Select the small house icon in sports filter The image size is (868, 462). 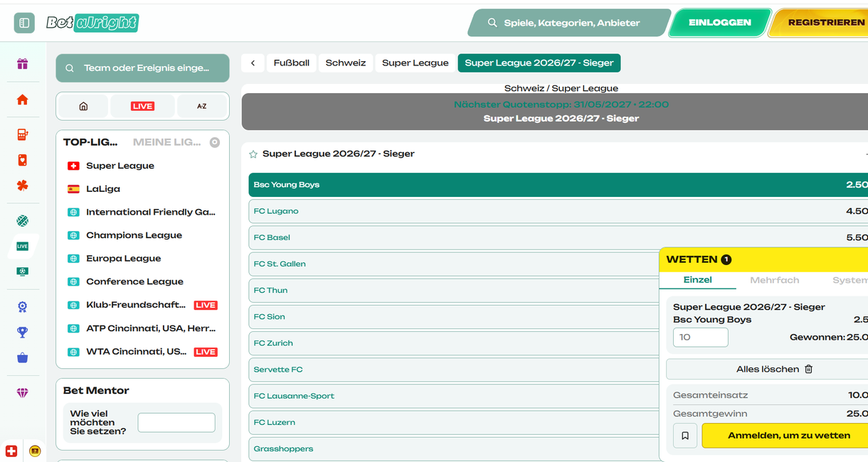tap(83, 106)
